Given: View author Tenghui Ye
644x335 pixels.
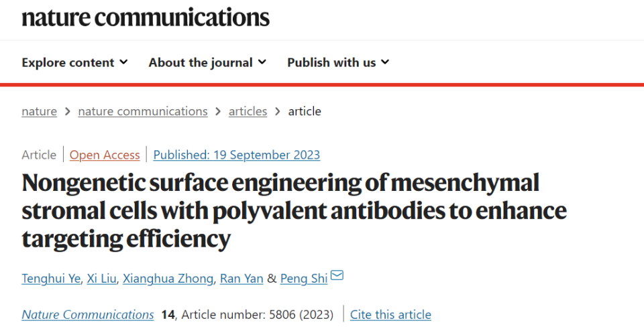Looking at the screenshot, I should 53,278.
